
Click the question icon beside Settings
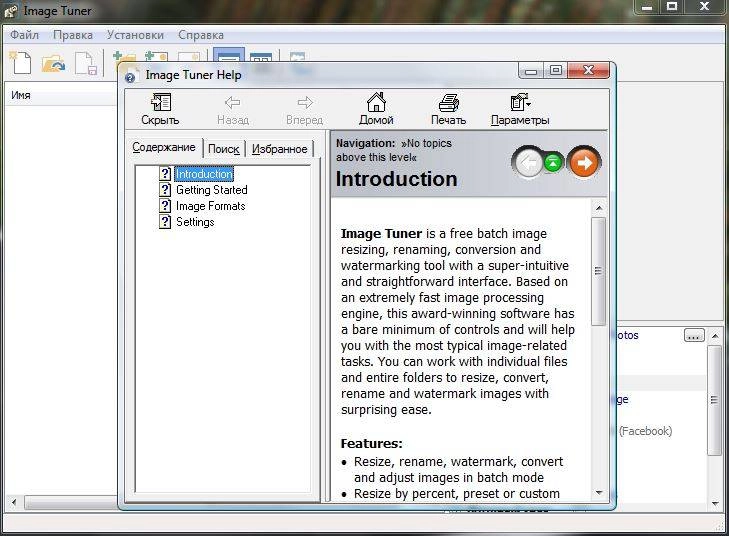(165, 221)
